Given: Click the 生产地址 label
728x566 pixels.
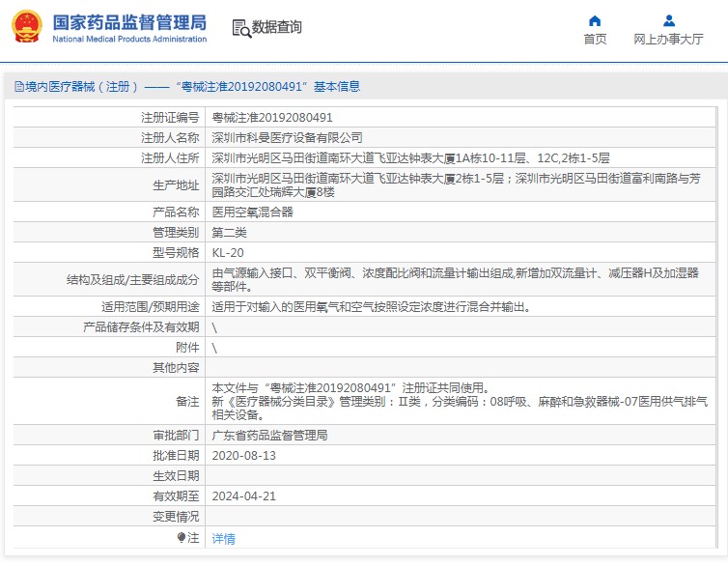Looking at the screenshot, I should [176, 185].
